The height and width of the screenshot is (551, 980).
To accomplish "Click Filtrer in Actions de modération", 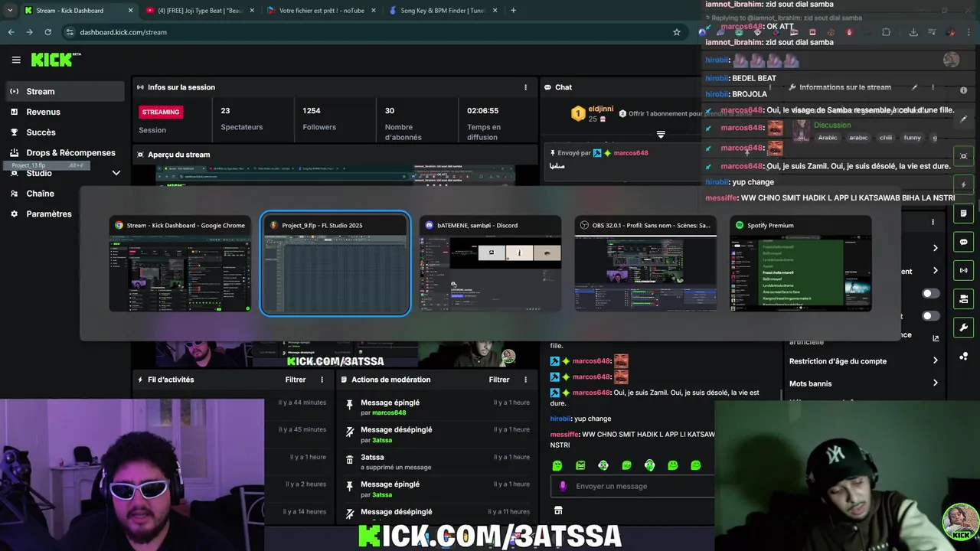I will click(x=499, y=380).
